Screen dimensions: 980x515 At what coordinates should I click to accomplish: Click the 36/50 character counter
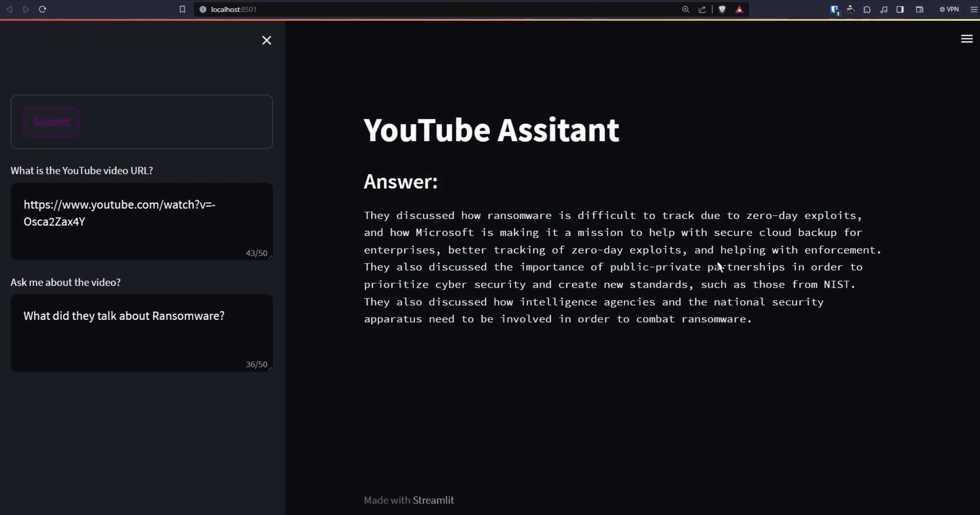click(256, 364)
